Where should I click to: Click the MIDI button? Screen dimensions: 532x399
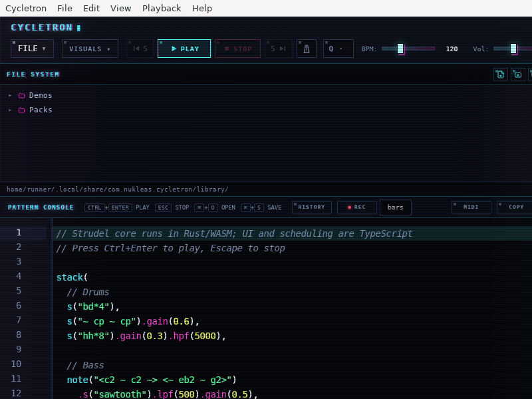[x=471, y=207]
